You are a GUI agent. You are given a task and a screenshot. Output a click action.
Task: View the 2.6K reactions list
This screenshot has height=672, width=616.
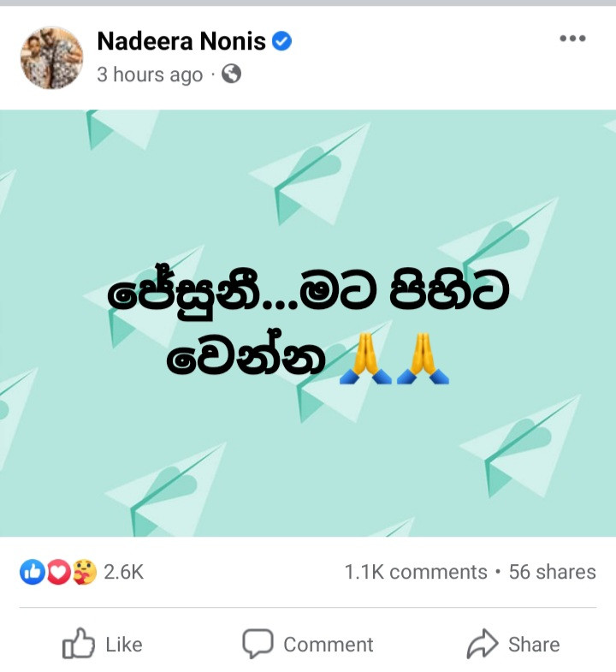pyautogui.click(x=123, y=572)
